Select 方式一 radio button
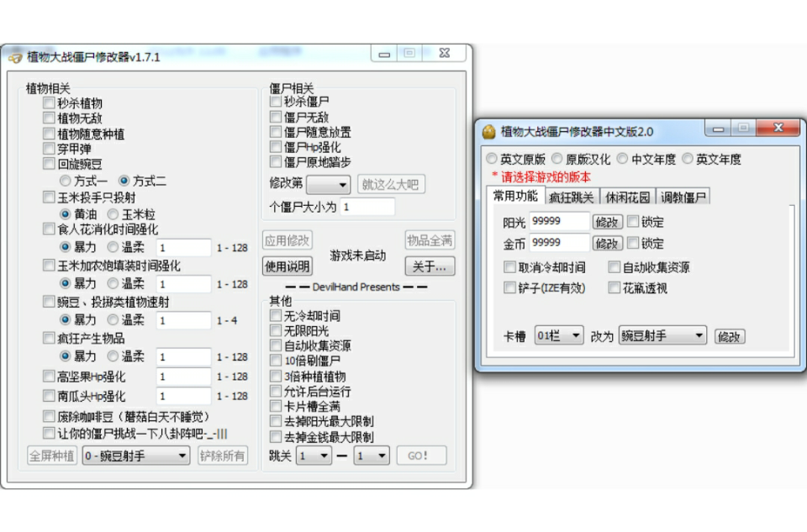 point(65,181)
